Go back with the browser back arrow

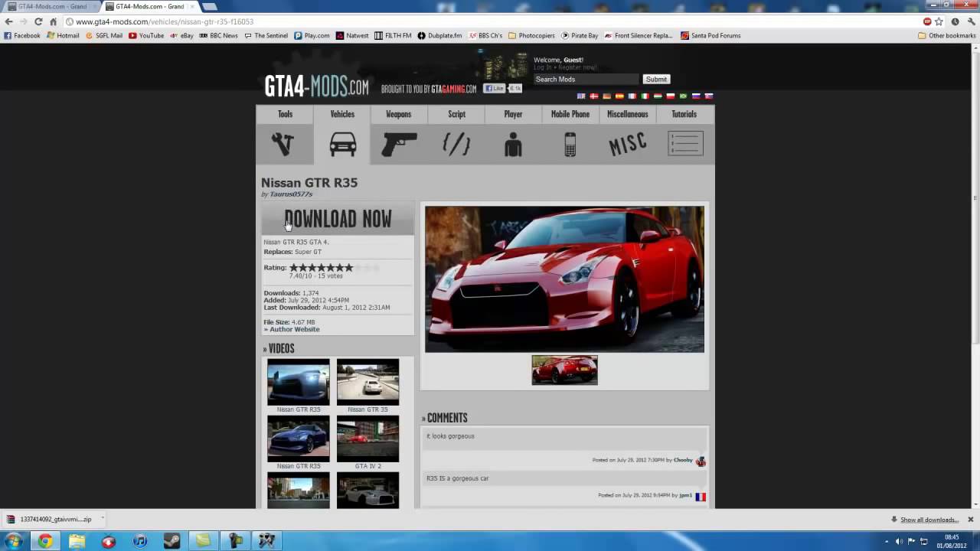(9, 21)
